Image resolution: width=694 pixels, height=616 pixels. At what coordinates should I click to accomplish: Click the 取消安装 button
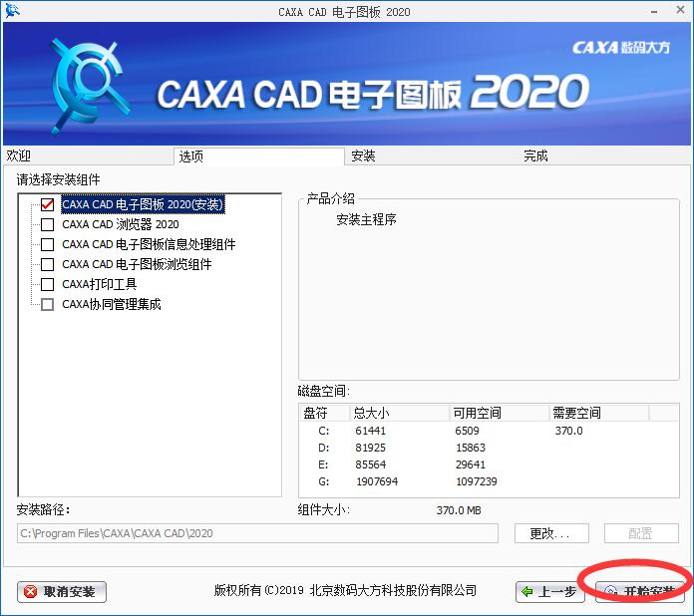(x=62, y=592)
